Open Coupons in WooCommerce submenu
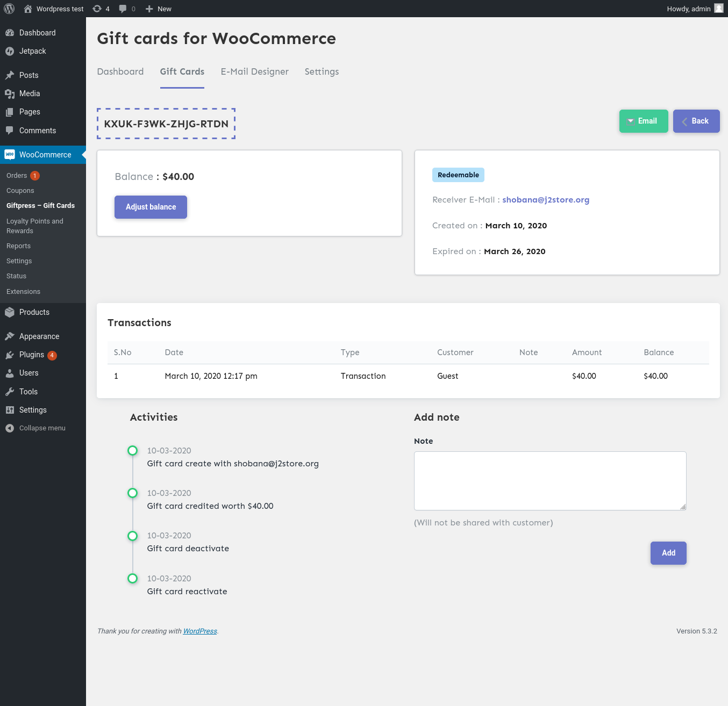 click(x=20, y=191)
